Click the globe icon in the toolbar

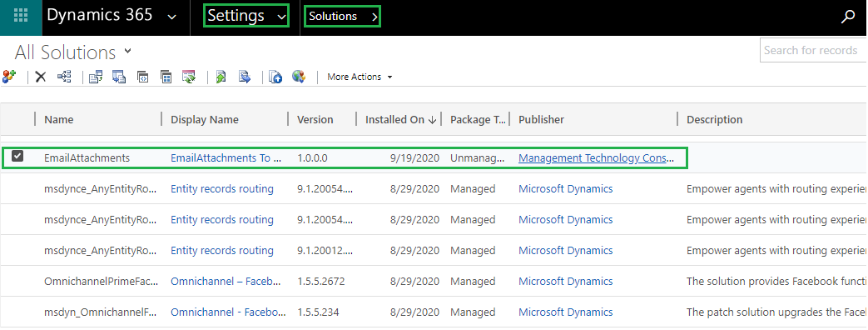point(299,77)
